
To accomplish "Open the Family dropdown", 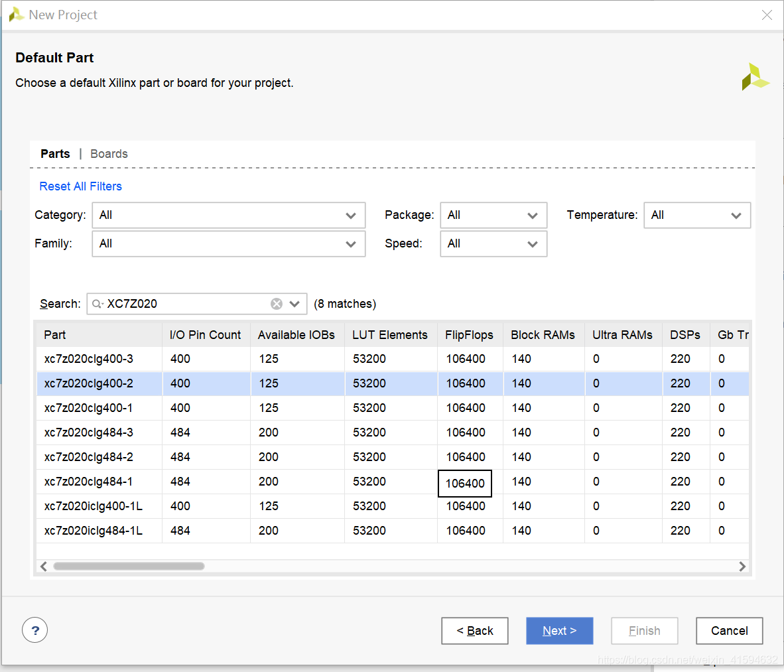I will pyautogui.click(x=228, y=243).
